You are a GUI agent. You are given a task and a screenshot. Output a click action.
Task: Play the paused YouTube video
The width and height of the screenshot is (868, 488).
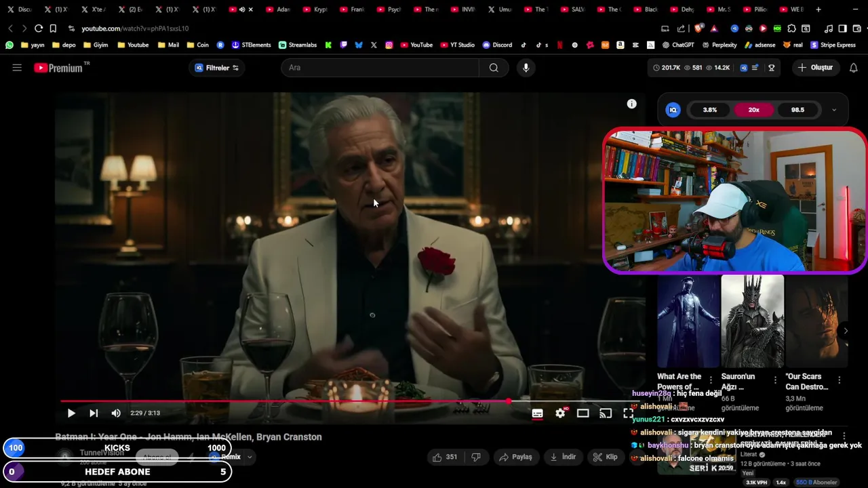71,413
